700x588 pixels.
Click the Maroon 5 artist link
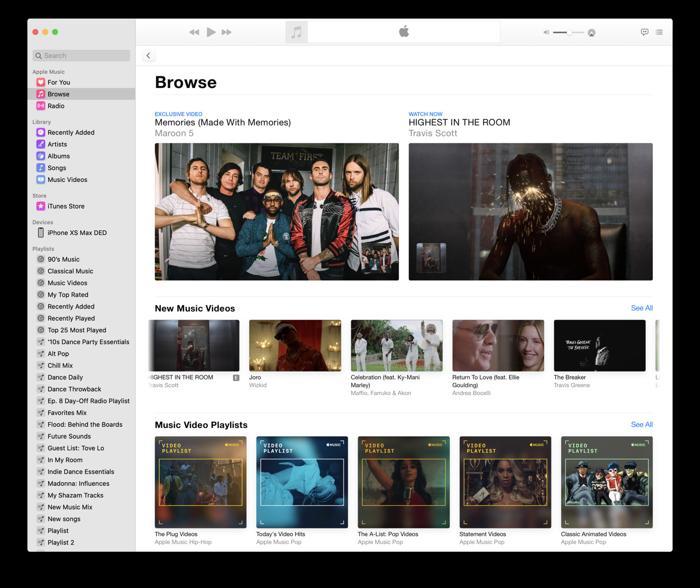pos(174,134)
